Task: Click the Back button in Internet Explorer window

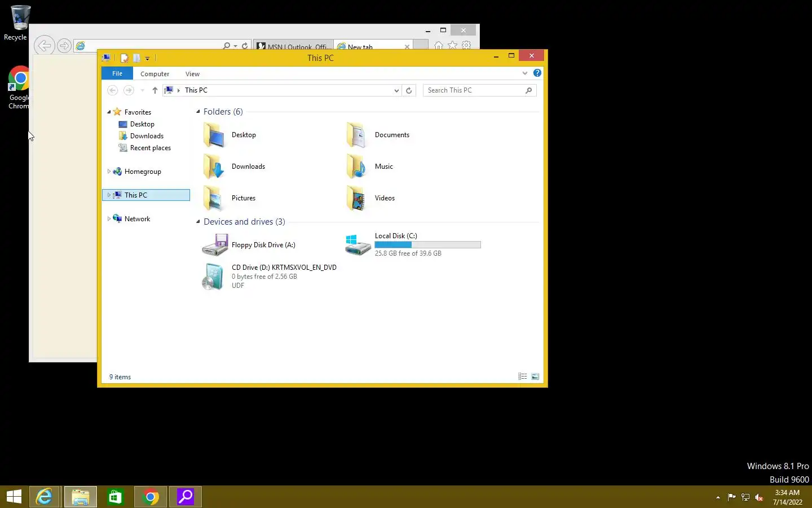Action: (44, 45)
